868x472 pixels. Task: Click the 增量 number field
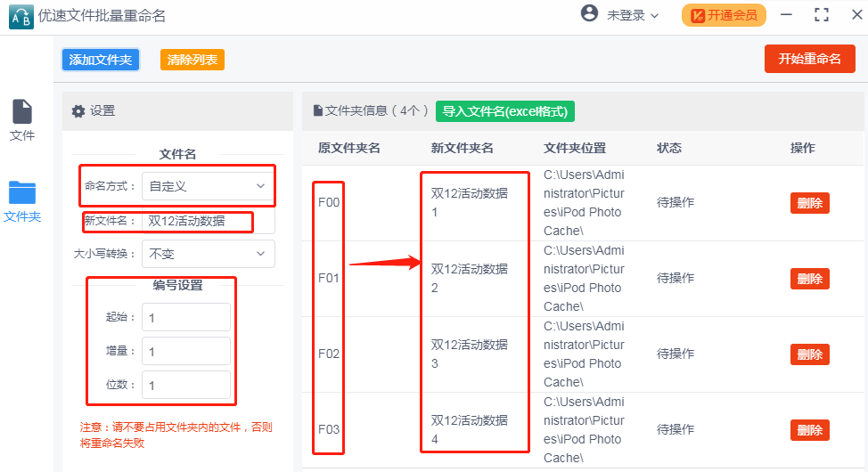(185, 352)
